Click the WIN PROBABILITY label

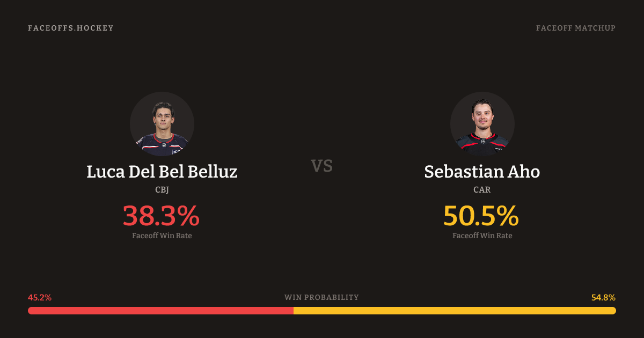pos(321,297)
